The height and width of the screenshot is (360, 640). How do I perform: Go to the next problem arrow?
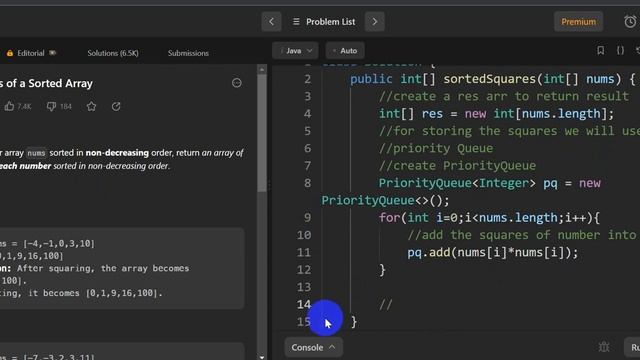pos(374,22)
